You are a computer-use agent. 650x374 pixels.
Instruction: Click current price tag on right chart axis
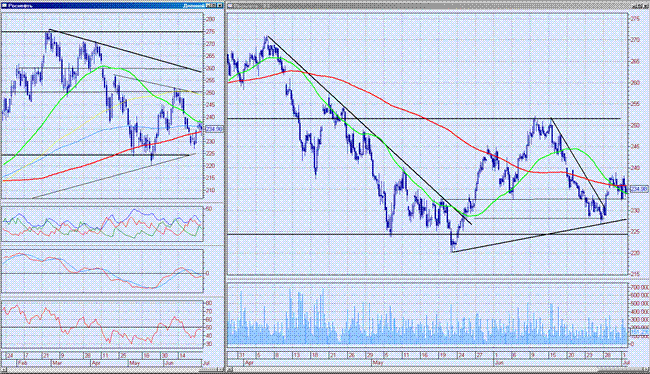tap(639, 188)
